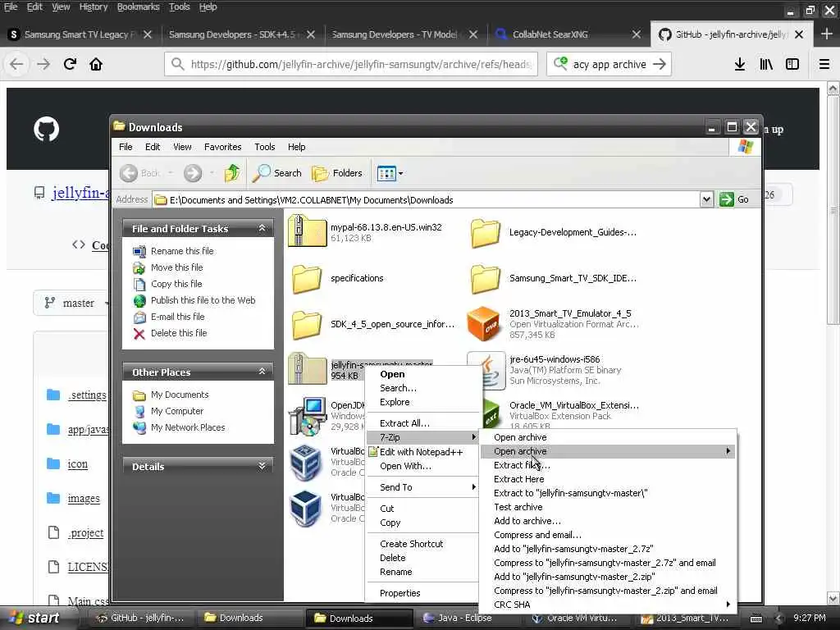Expand the Details panel
Image resolution: width=840 pixels, height=630 pixels.
(262, 466)
